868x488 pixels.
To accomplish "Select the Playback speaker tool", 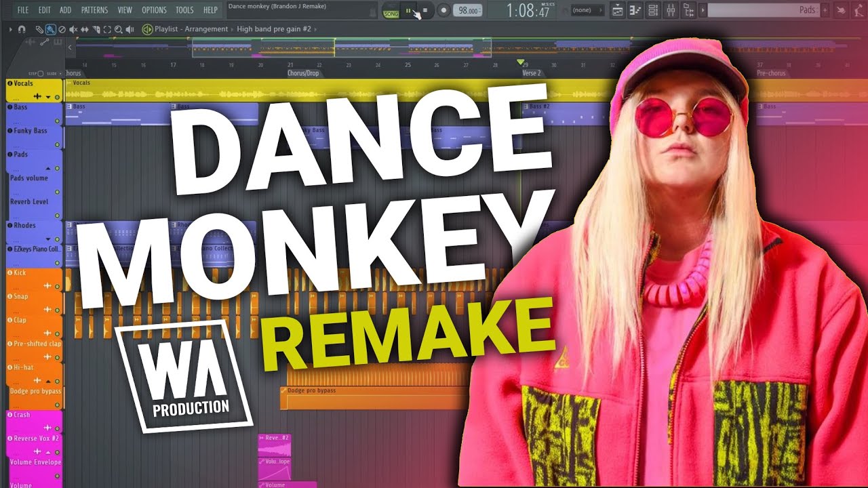I will (x=130, y=30).
